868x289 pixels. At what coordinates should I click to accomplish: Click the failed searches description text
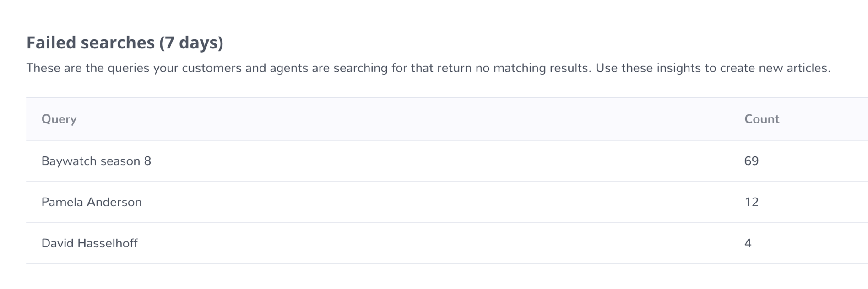coord(429,68)
